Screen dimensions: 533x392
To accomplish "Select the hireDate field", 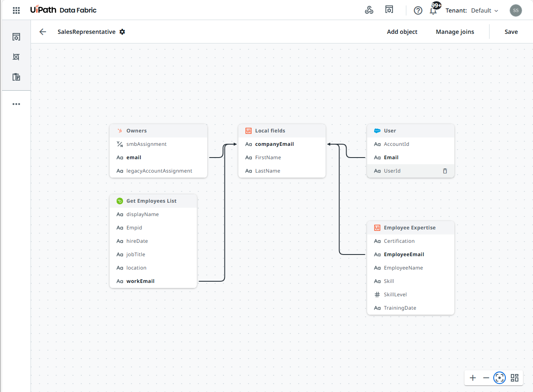I will tap(153, 241).
